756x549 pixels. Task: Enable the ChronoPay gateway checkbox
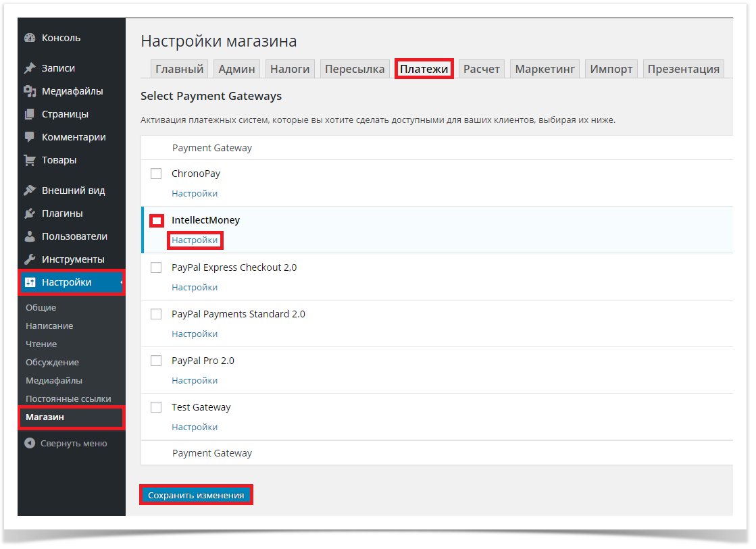tap(156, 174)
